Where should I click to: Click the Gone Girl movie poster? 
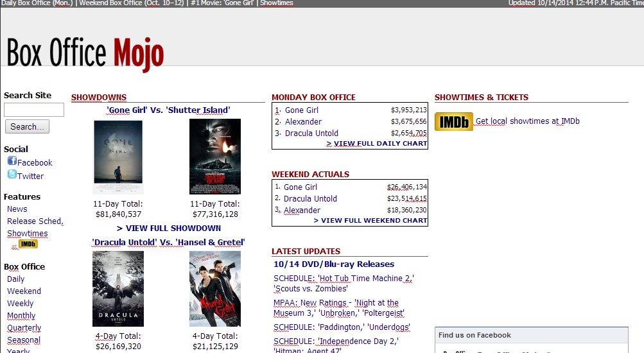click(x=118, y=157)
